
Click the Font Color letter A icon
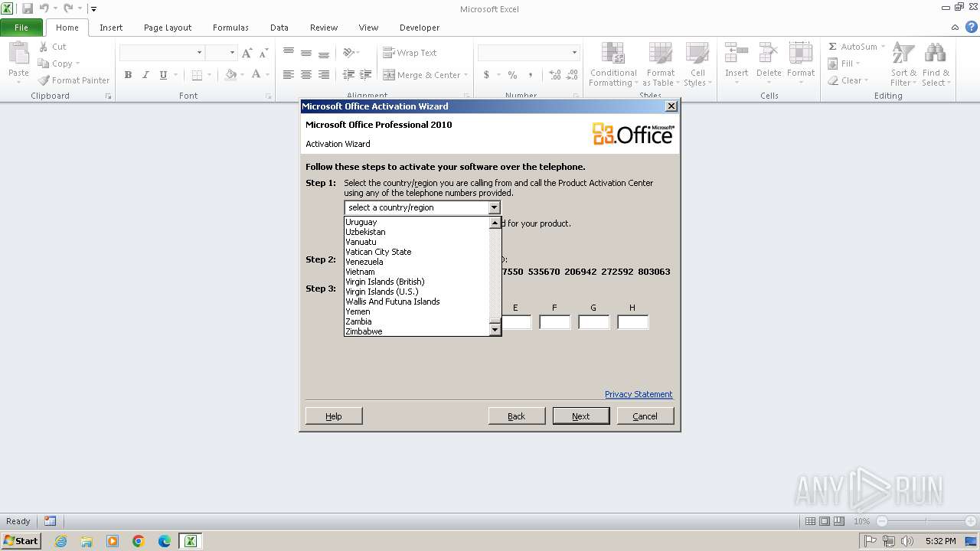click(x=256, y=75)
